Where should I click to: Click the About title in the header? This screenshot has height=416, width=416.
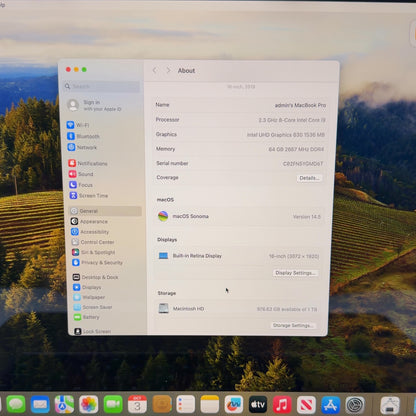[x=186, y=71]
